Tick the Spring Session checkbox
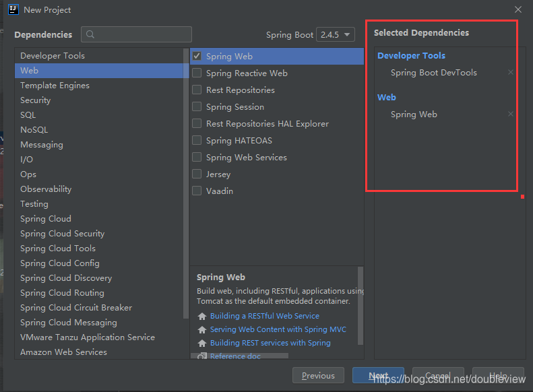Screen dimensions: 533x392 click(x=197, y=106)
